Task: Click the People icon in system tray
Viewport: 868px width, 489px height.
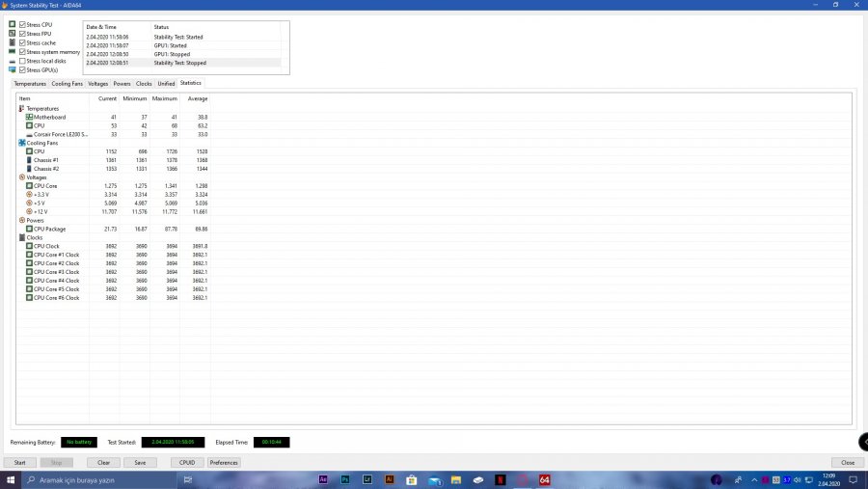Action: [739, 479]
